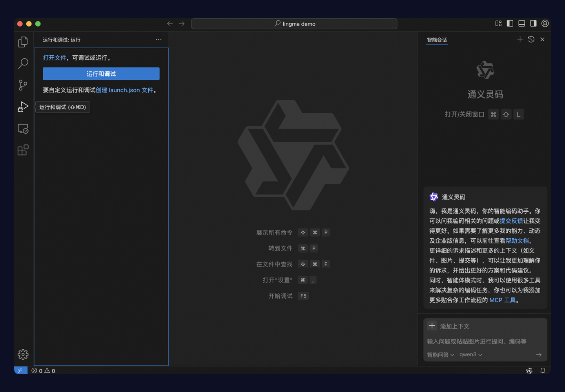565x392 pixels.
Task: Click the 运行和调试: 运行 panel title
Action: [x=62, y=40]
